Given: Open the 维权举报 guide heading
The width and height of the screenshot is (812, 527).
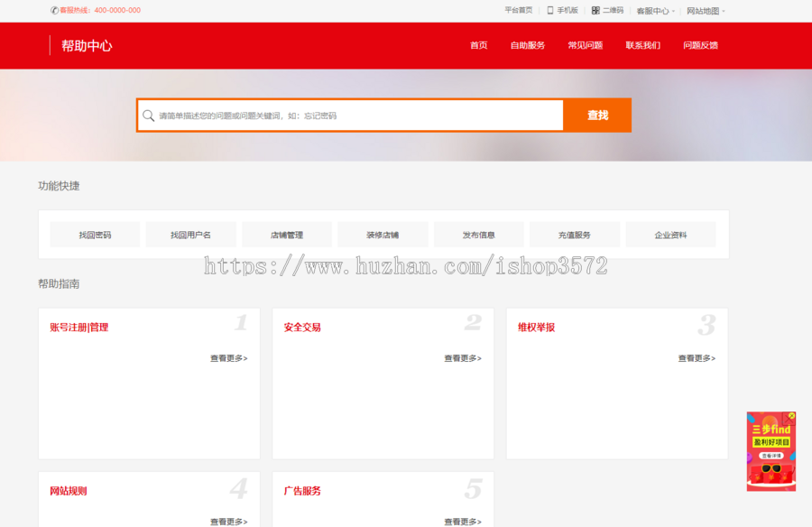Looking at the screenshot, I should point(537,328).
